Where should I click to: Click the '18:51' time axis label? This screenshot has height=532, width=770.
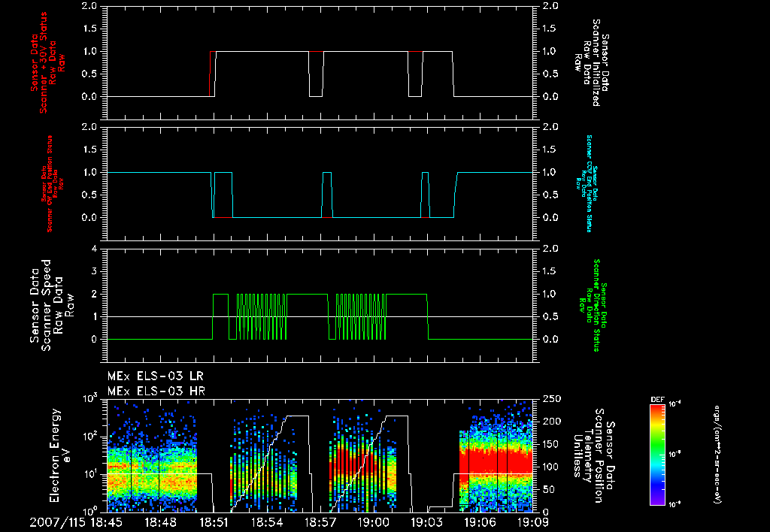pos(214,522)
